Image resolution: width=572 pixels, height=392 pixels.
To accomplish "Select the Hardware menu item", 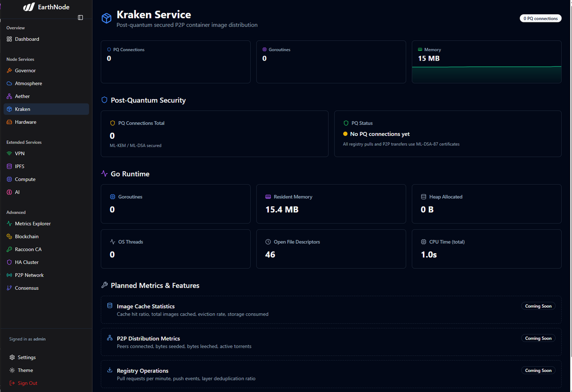I will pos(46,122).
